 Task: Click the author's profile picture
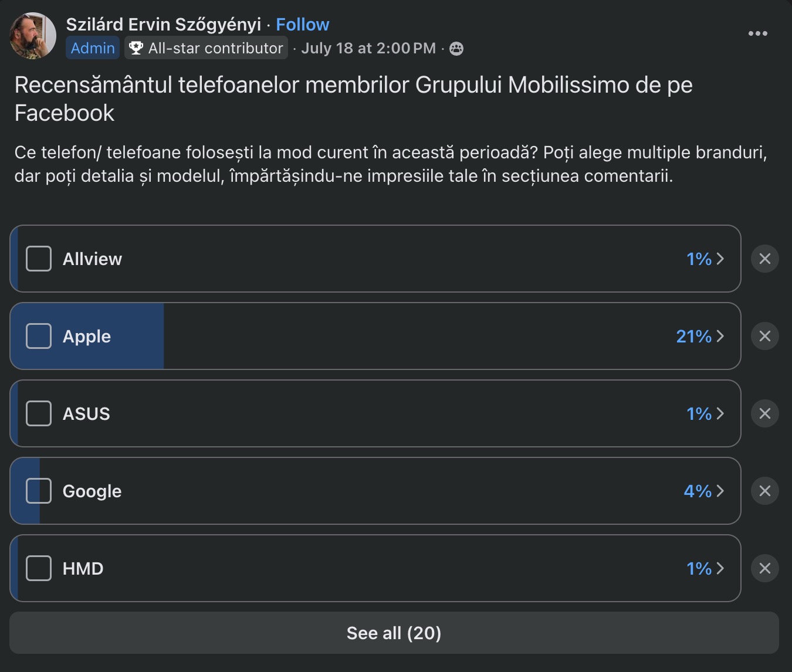[33, 36]
